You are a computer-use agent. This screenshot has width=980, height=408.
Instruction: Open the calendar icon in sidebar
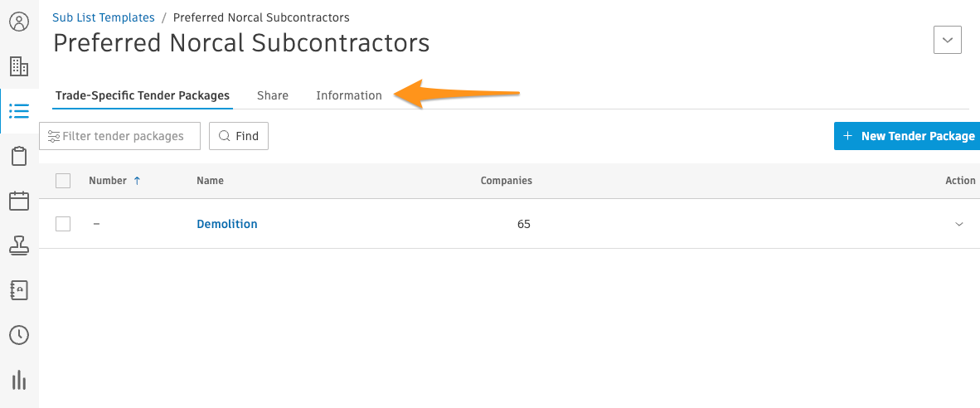[19, 201]
